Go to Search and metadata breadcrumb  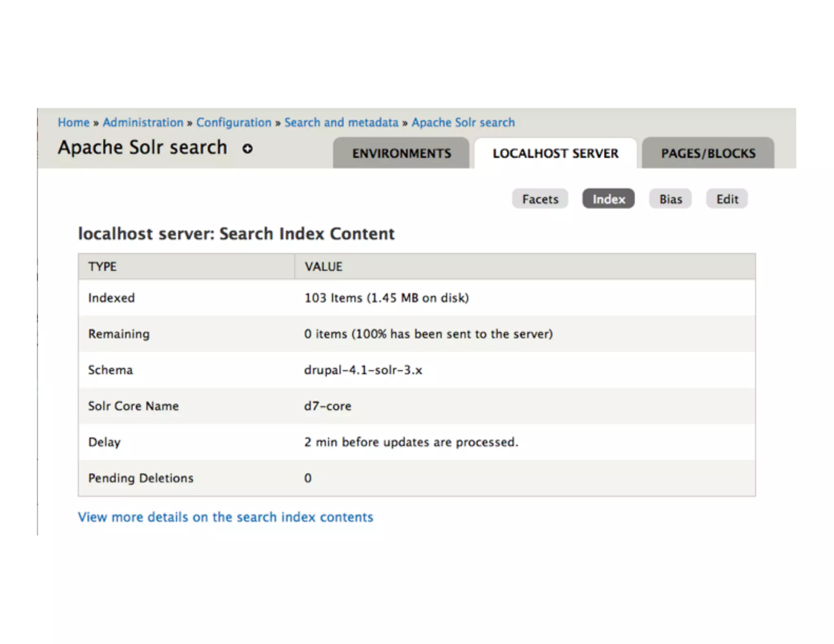click(341, 123)
